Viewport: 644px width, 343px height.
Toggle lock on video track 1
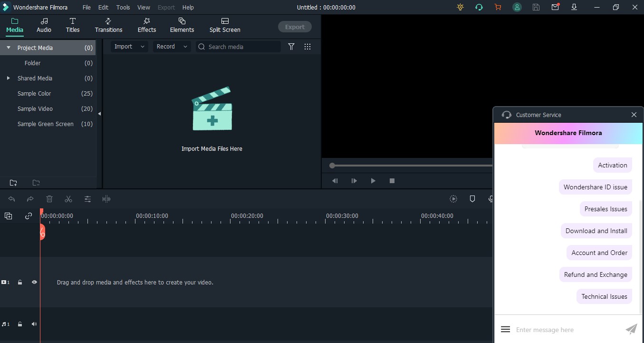[x=20, y=282]
